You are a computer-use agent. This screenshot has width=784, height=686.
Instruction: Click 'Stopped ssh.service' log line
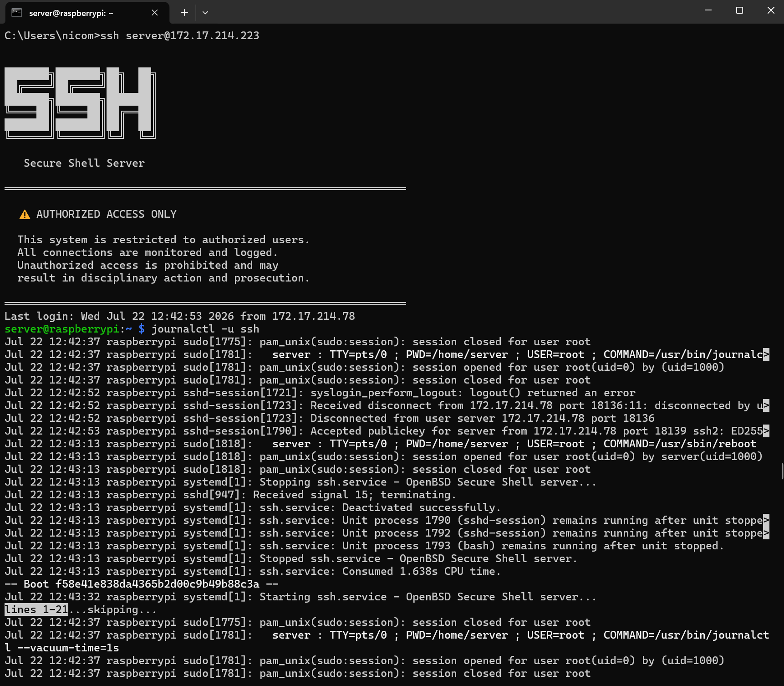(291, 558)
